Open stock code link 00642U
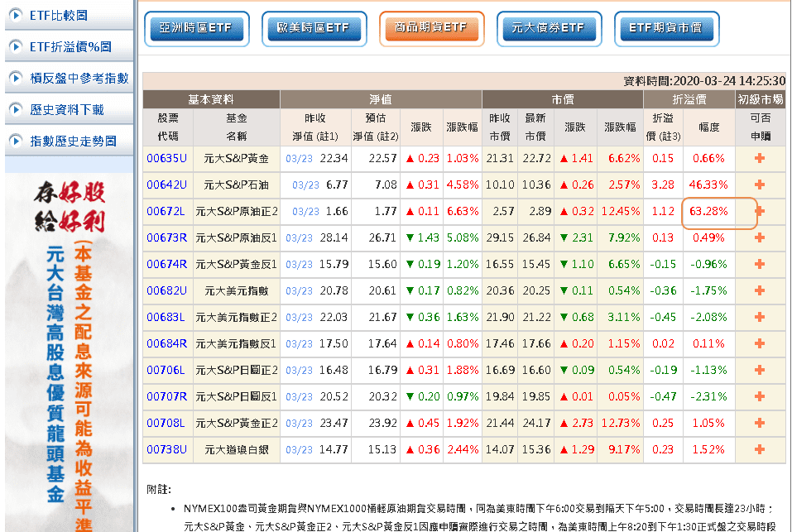Image resolution: width=792 pixels, height=532 pixels. [x=167, y=185]
